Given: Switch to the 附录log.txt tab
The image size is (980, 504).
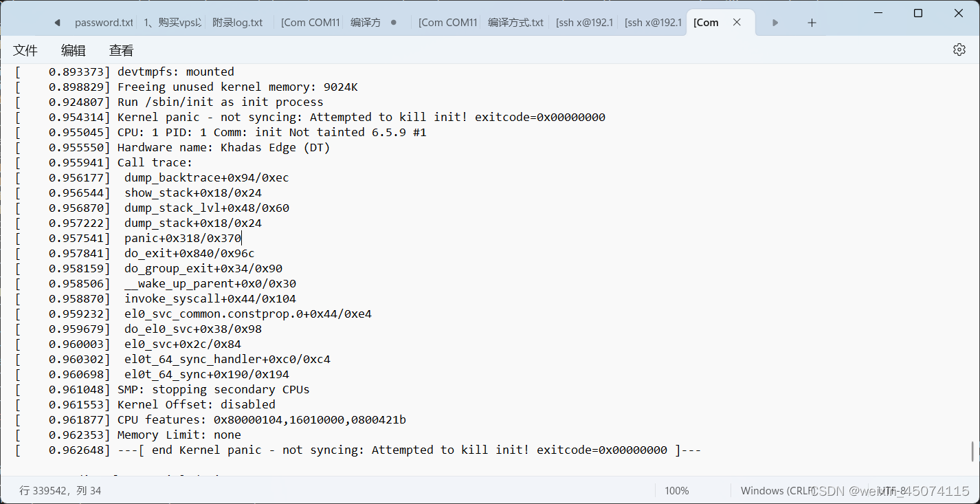Looking at the screenshot, I should click(237, 22).
